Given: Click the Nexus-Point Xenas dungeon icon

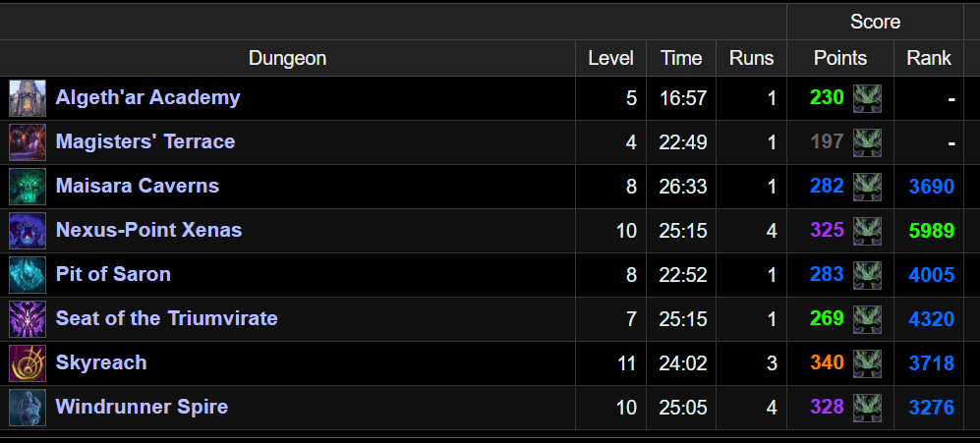Looking at the screenshot, I should 27,231.
